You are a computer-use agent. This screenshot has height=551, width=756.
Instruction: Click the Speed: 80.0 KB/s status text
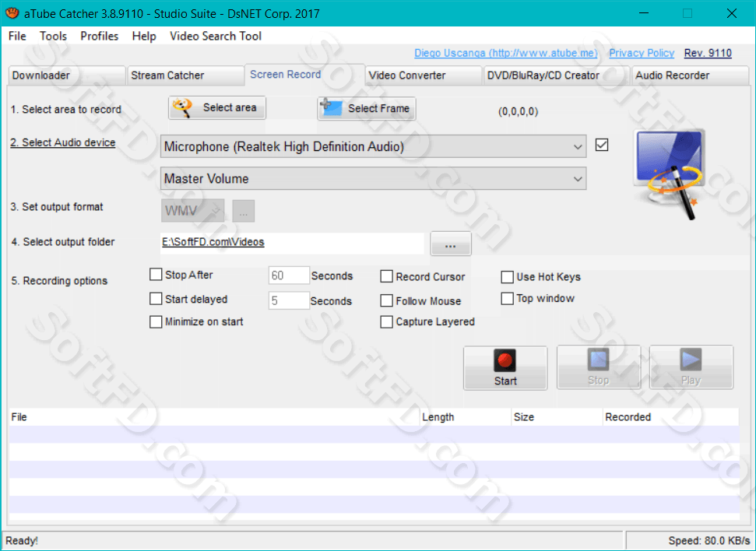709,541
